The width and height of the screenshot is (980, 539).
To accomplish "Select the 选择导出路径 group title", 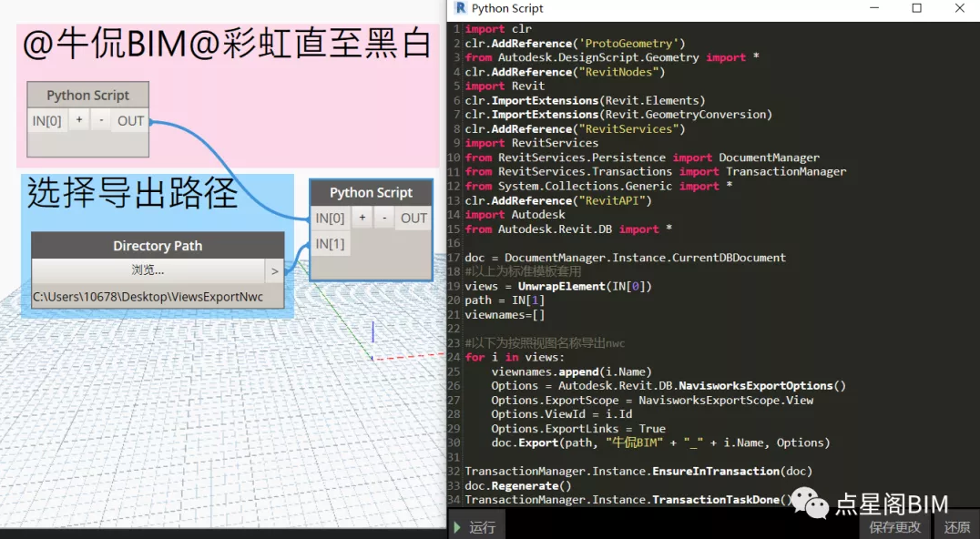I will point(132,194).
